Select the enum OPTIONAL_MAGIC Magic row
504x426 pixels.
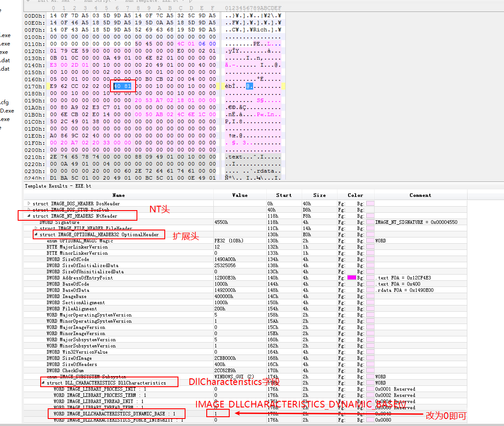pyautogui.click(x=245, y=241)
